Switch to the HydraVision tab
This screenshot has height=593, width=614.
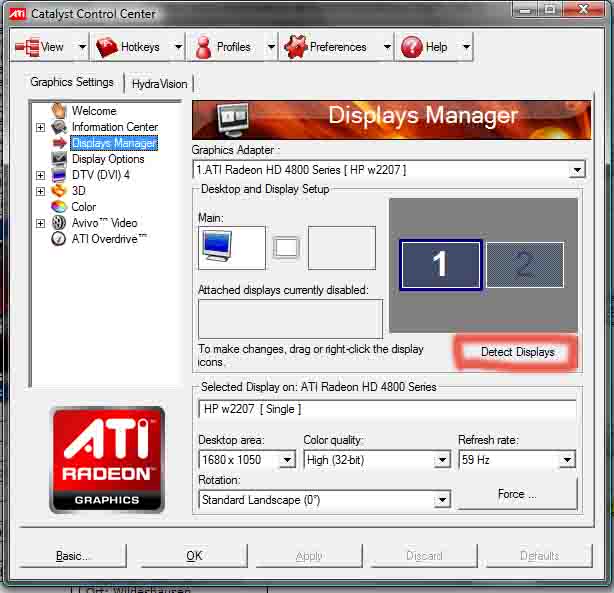click(x=159, y=84)
